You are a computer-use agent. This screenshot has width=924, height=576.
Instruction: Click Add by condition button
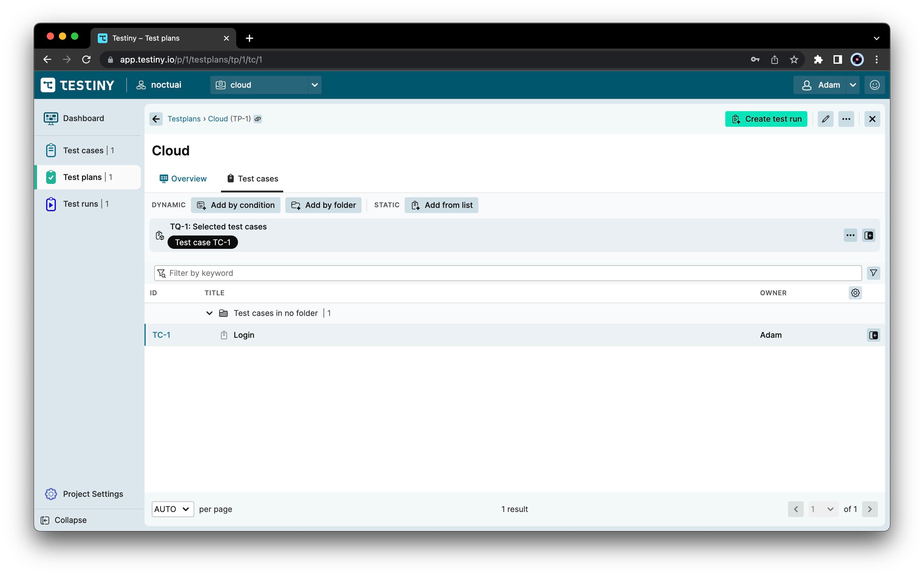pyautogui.click(x=236, y=205)
